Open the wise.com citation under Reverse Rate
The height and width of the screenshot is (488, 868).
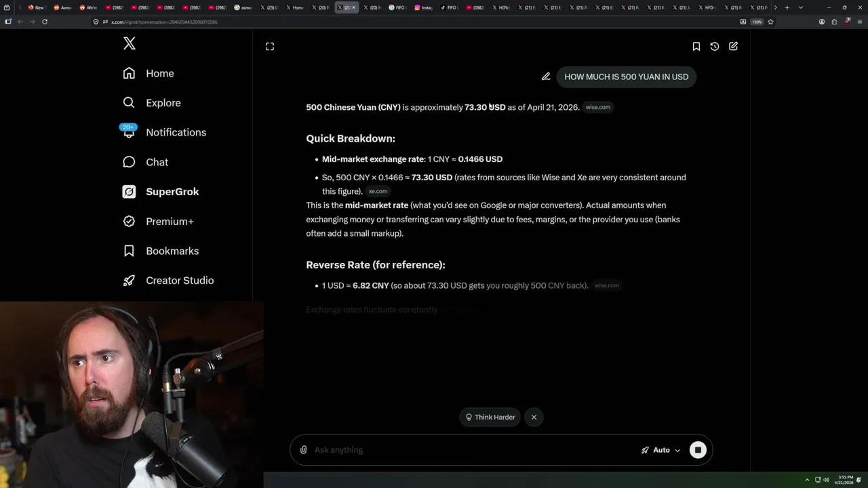click(x=606, y=285)
